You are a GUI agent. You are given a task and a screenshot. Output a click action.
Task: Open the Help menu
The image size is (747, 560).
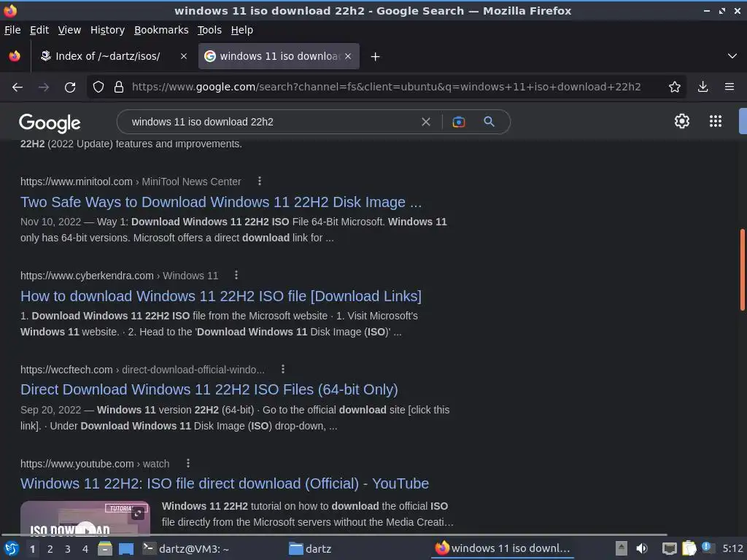point(242,30)
